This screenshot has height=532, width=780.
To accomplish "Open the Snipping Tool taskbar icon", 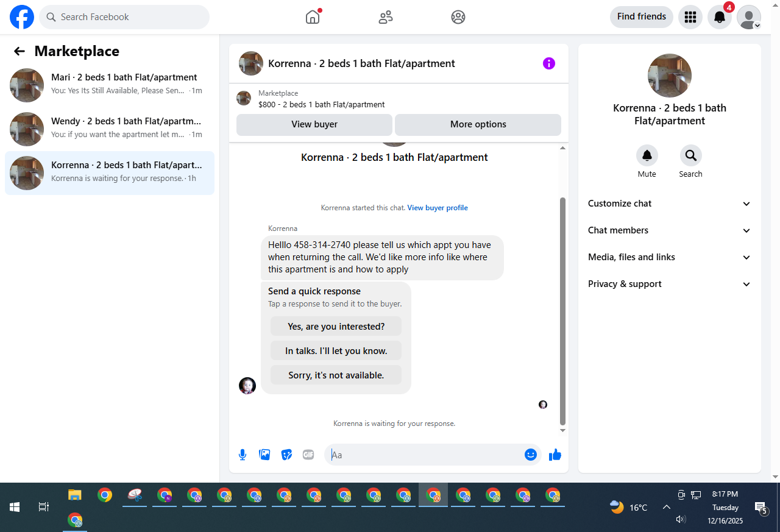I will (x=135, y=495).
